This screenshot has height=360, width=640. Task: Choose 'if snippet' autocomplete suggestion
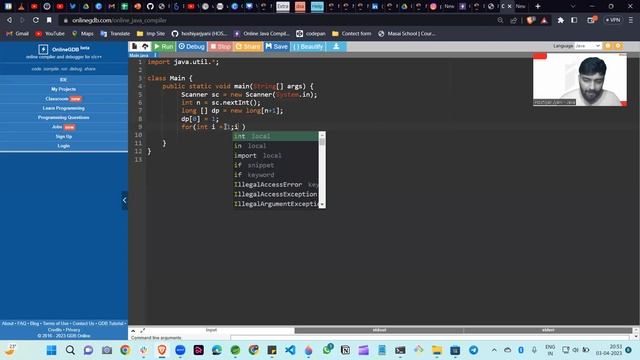point(275,165)
